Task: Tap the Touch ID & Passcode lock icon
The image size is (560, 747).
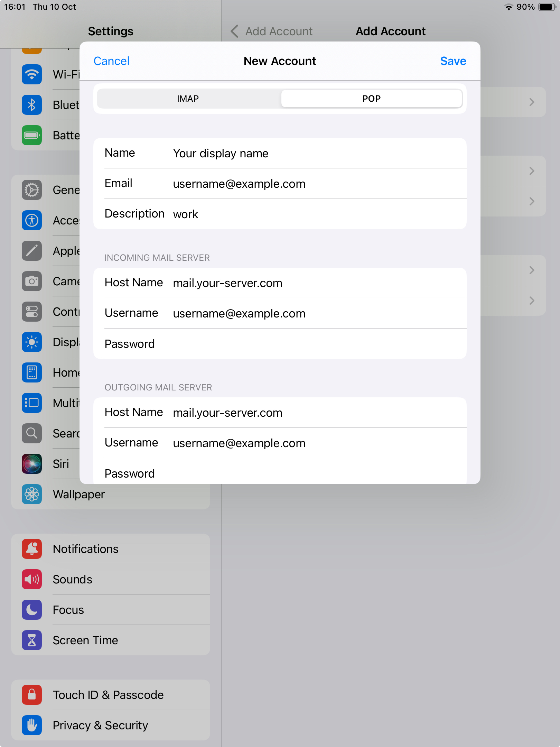Action: click(32, 695)
